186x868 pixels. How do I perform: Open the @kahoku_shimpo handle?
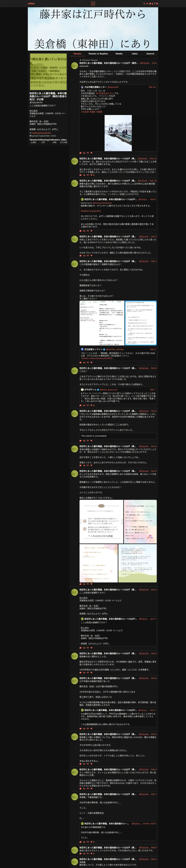[115, 349]
